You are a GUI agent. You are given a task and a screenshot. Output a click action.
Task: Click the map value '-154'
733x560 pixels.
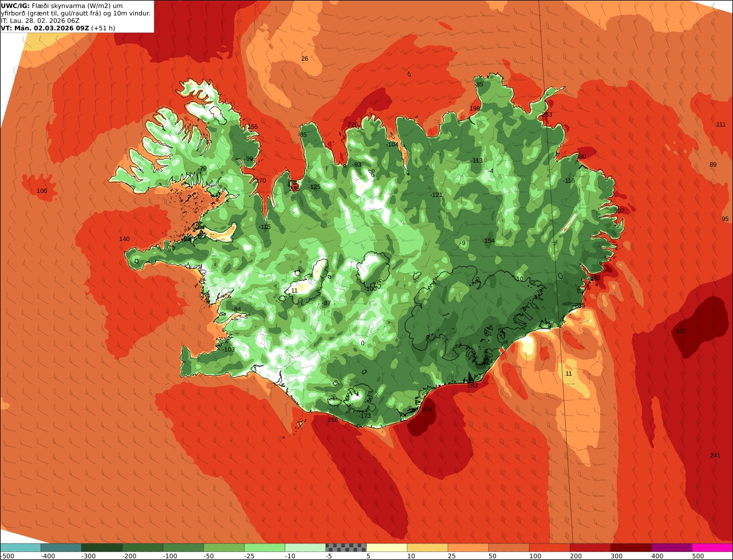488,241
